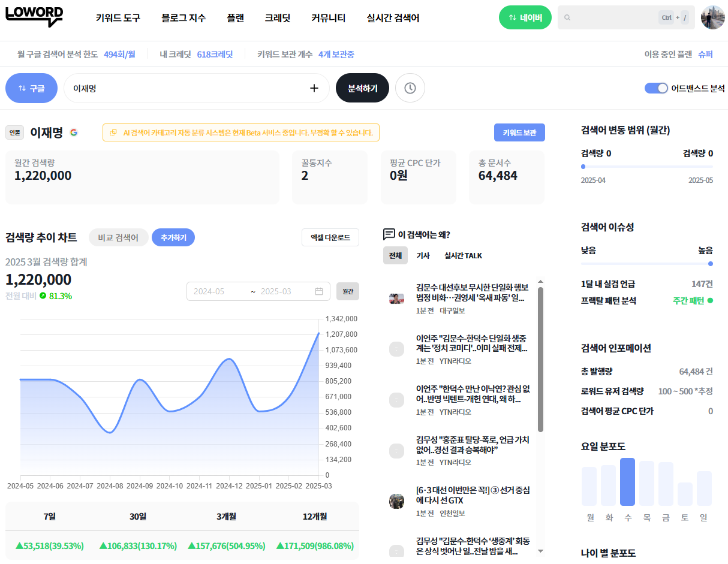Open search history clock icon
The image size is (728, 564).
pos(410,88)
